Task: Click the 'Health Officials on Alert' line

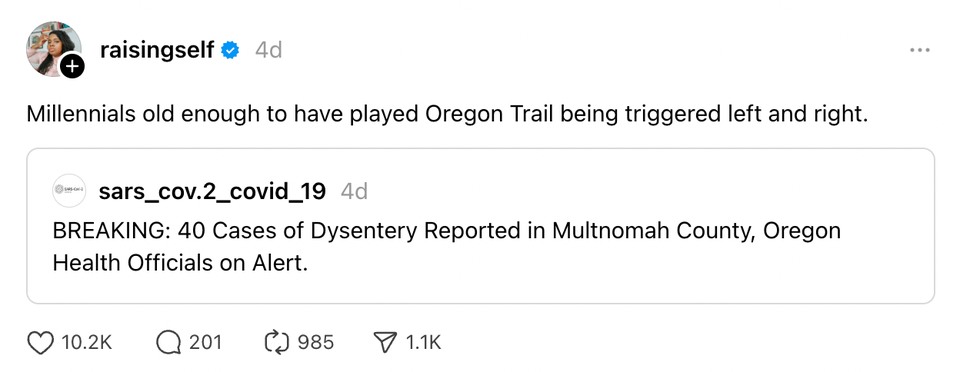Action: 179,263
